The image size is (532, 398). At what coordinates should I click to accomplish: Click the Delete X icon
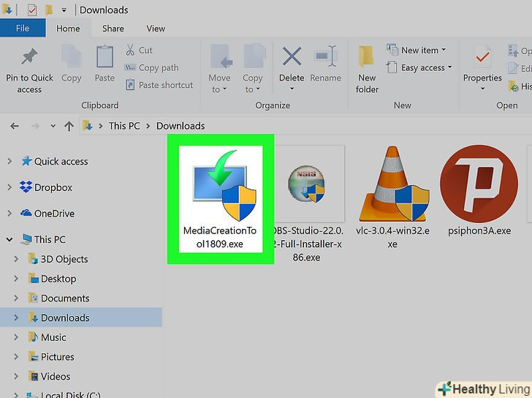pyautogui.click(x=292, y=56)
